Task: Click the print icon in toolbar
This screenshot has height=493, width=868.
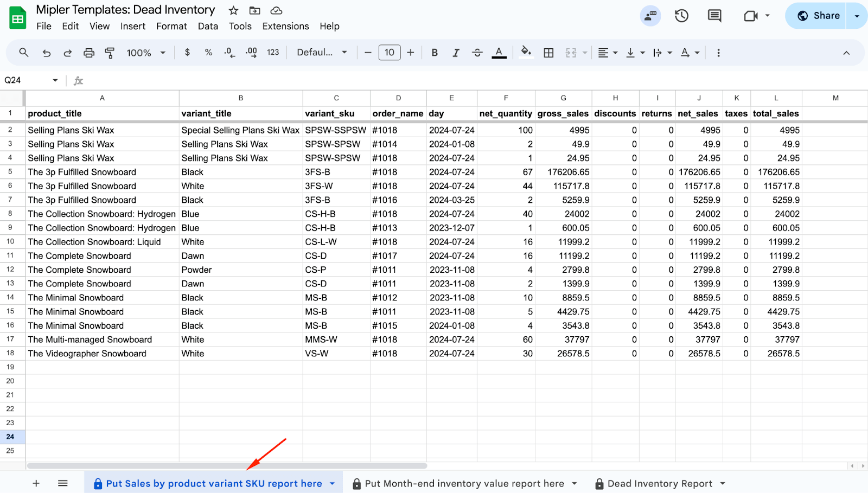Action: (88, 53)
